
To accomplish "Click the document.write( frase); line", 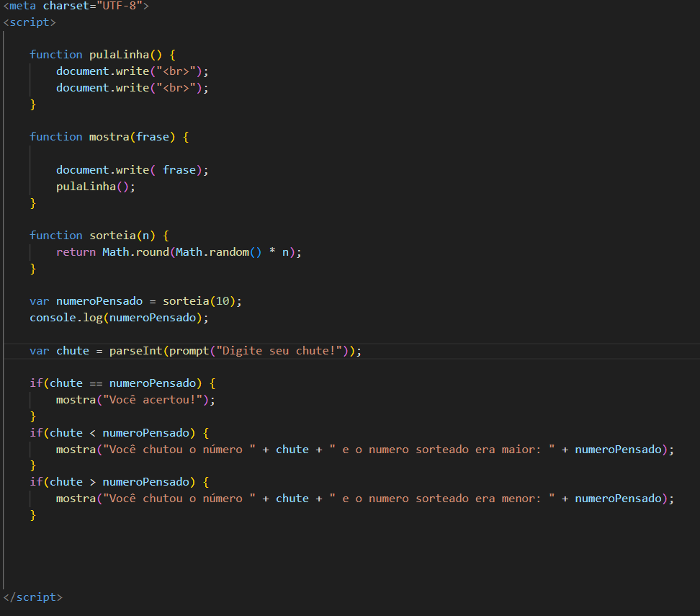I will pos(132,170).
